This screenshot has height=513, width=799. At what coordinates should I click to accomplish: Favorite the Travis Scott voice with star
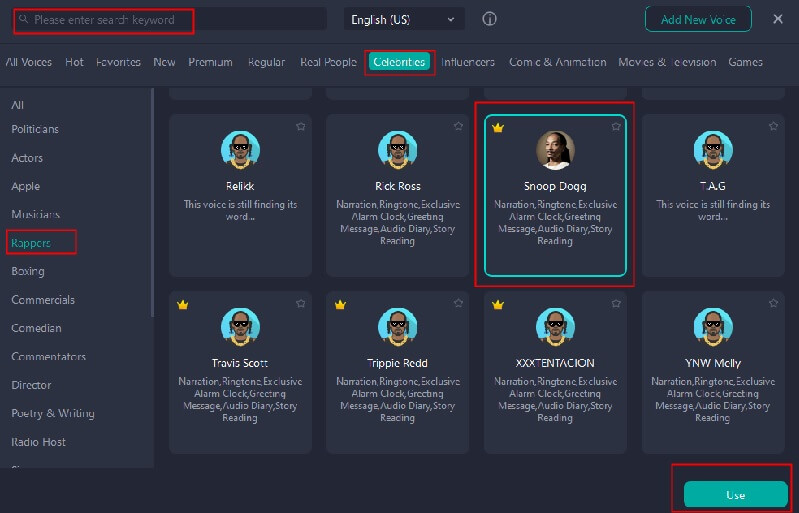pyautogui.click(x=301, y=304)
